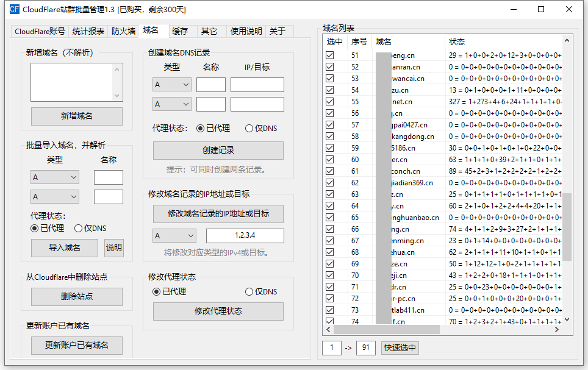Click the domain list horizontal scrollbar thumb

pos(387,330)
